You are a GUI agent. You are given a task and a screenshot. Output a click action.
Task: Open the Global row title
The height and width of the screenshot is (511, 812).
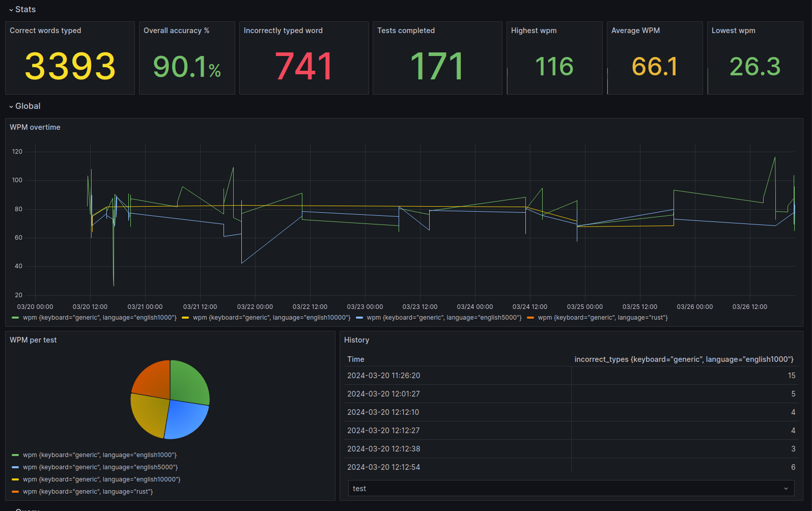pyautogui.click(x=28, y=106)
